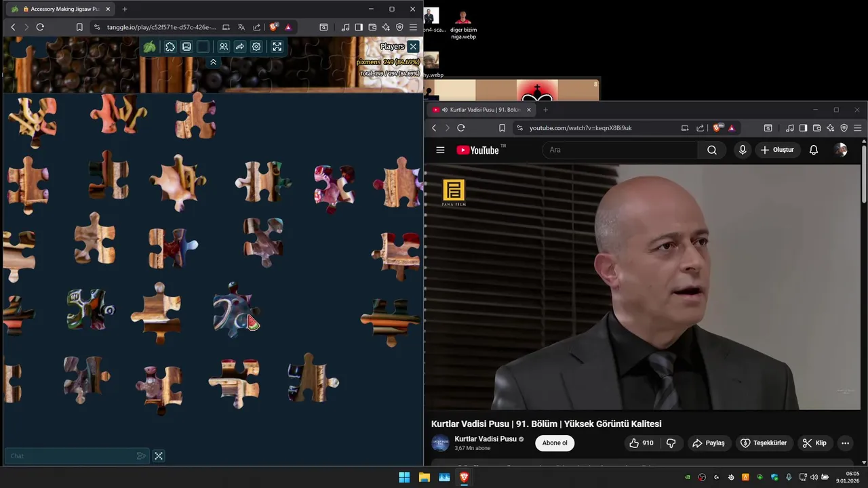
Task: Click the Chat input field in Tanggle
Action: (x=70, y=456)
